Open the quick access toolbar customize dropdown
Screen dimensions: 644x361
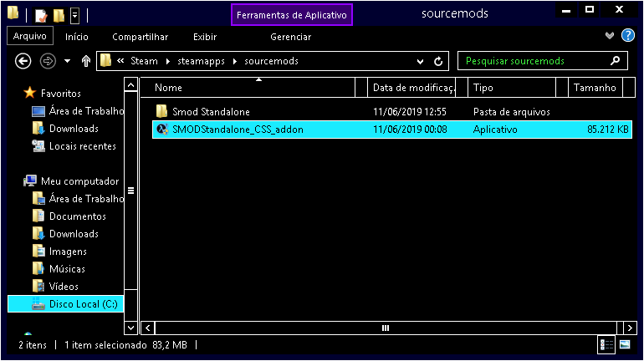(x=74, y=16)
